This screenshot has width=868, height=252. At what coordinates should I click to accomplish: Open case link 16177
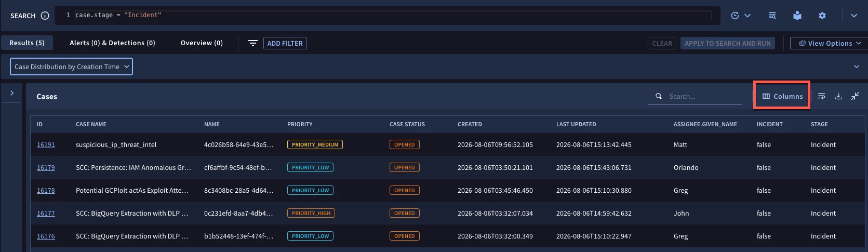[46, 213]
